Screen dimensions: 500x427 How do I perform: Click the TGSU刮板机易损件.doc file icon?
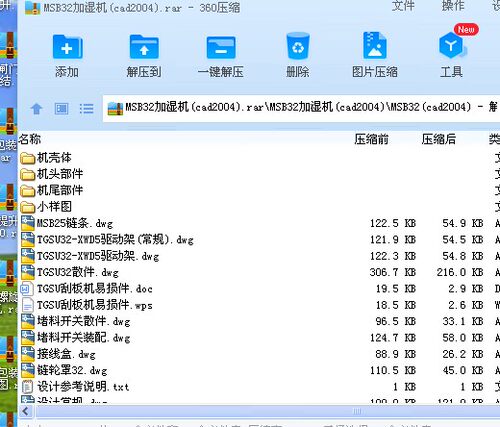27,289
